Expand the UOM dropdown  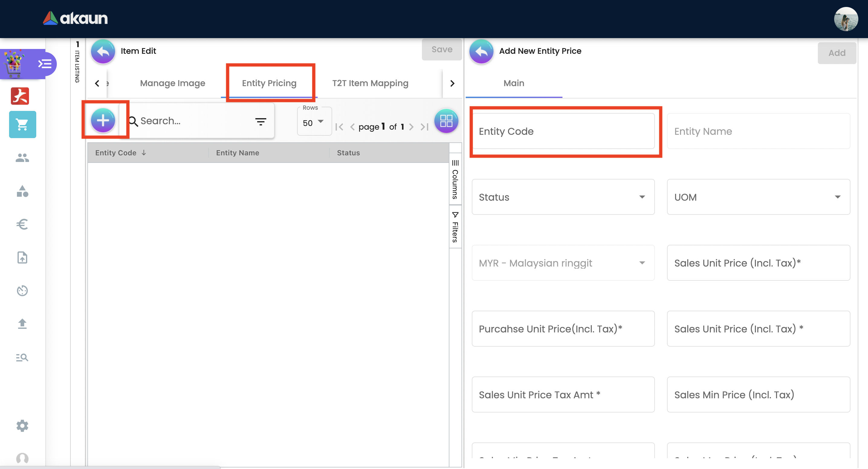pyautogui.click(x=758, y=197)
